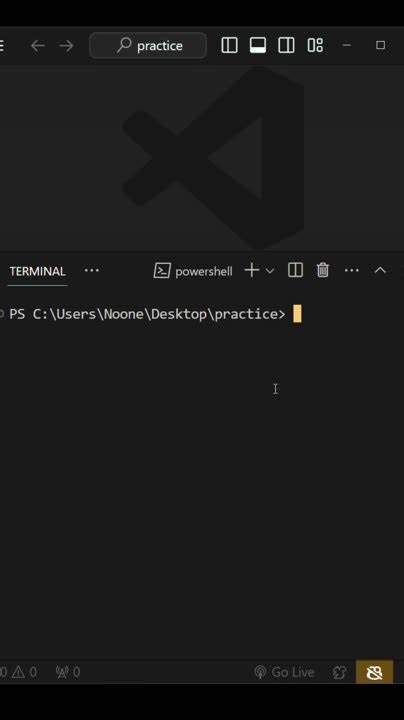Click the highlighted yellow status bar icon
The height and width of the screenshot is (720, 404).
pyautogui.click(x=374, y=672)
